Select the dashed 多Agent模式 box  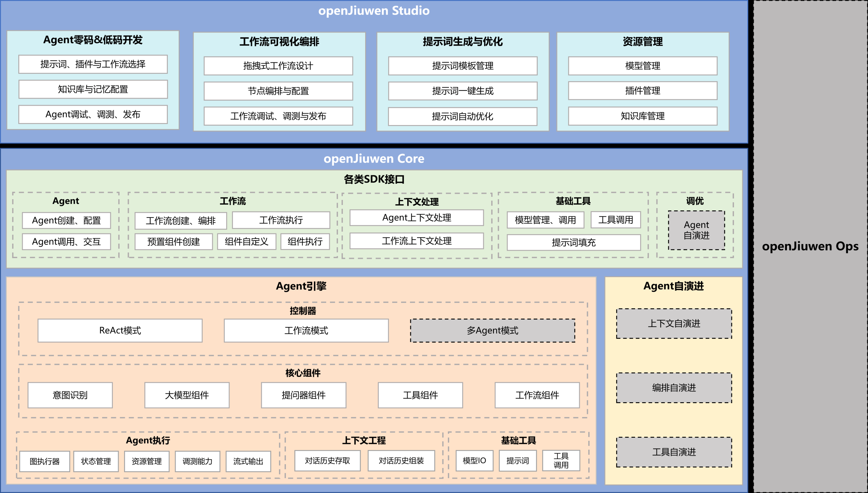(x=492, y=330)
